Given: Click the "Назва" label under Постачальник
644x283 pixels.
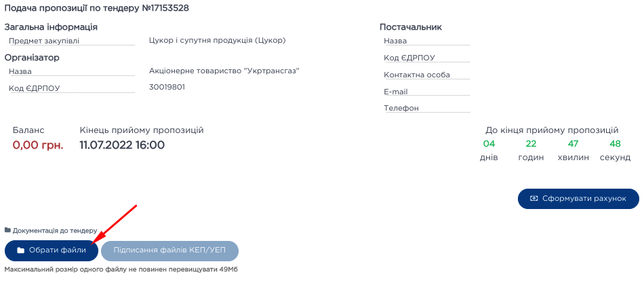Looking at the screenshot, I should pyautogui.click(x=395, y=41).
